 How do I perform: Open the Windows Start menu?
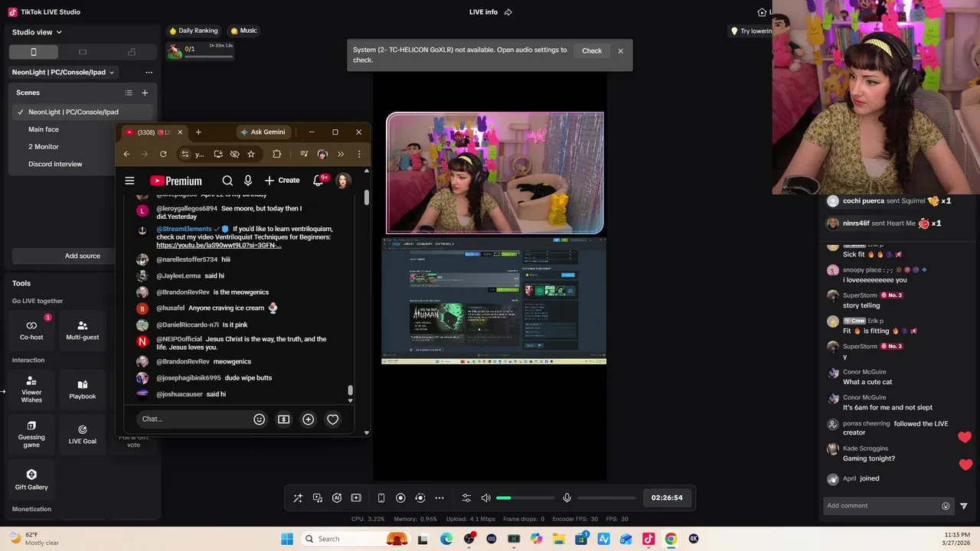(x=287, y=539)
